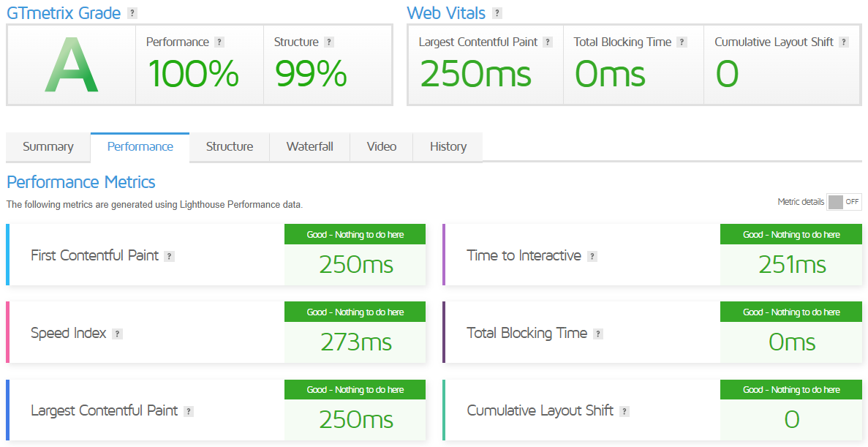Click the Speed Index 273ms result
Screen dimensions: 868x447
(x=355, y=342)
